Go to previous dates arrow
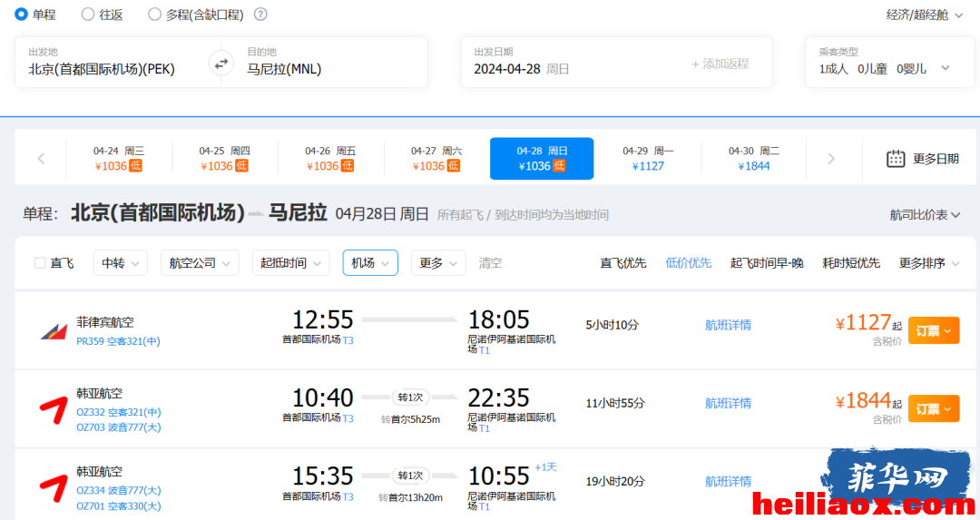This screenshot has height=520, width=980. point(41,159)
